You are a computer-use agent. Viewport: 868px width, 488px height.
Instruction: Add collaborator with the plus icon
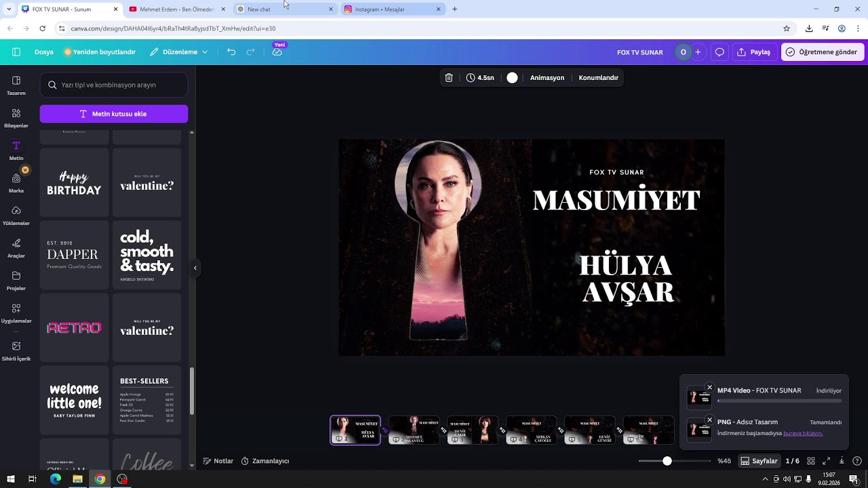click(x=698, y=52)
